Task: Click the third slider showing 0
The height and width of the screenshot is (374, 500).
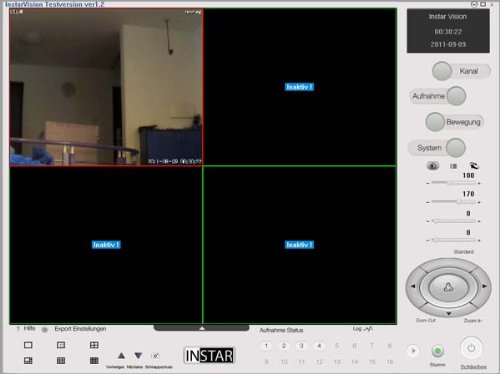Action: [x=453, y=221]
